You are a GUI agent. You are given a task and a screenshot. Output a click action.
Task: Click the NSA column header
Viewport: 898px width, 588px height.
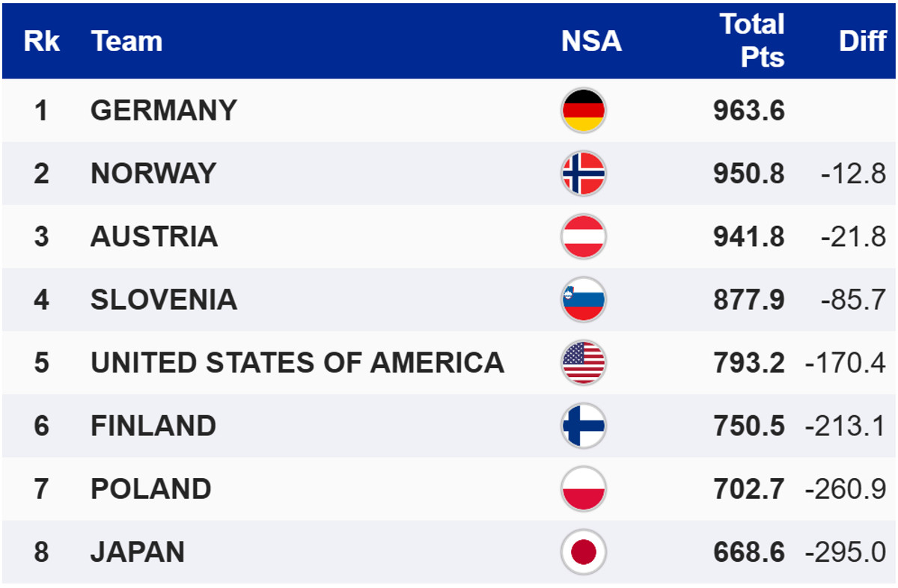point(591,41)
